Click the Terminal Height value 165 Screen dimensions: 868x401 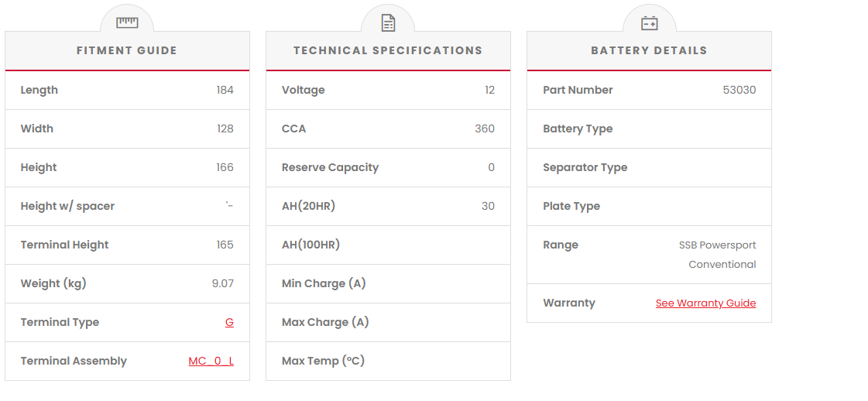[x=225, y=245]
